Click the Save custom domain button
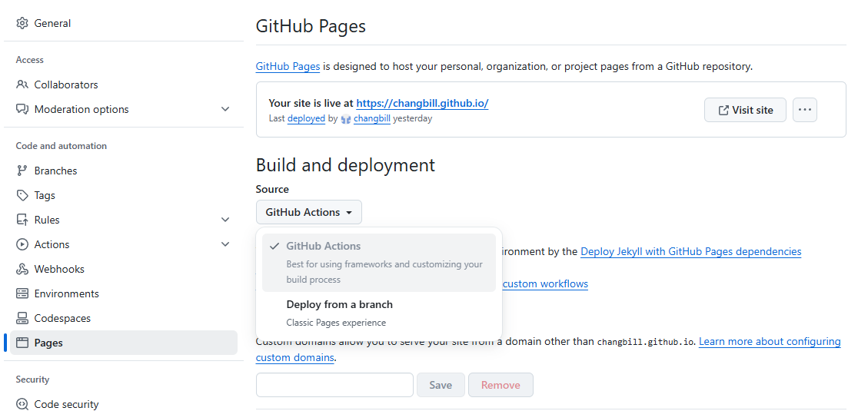Viewport: 868px width, 411px height. [441, 385]
